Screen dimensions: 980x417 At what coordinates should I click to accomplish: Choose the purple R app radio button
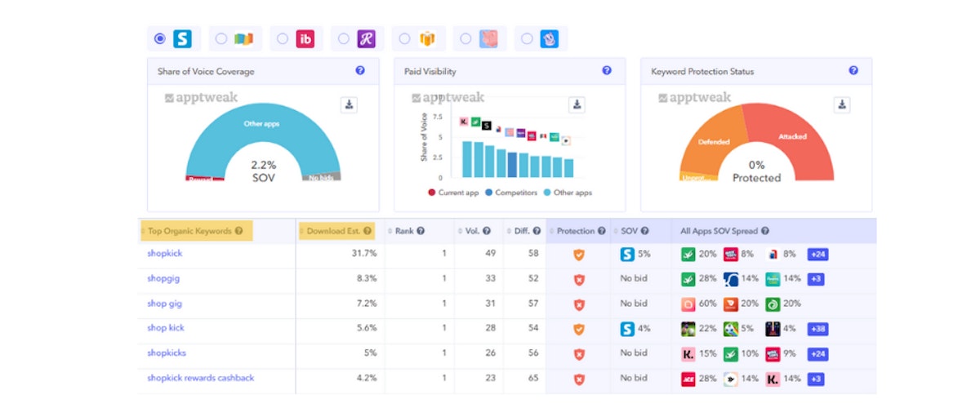click(x=344, y=38)
